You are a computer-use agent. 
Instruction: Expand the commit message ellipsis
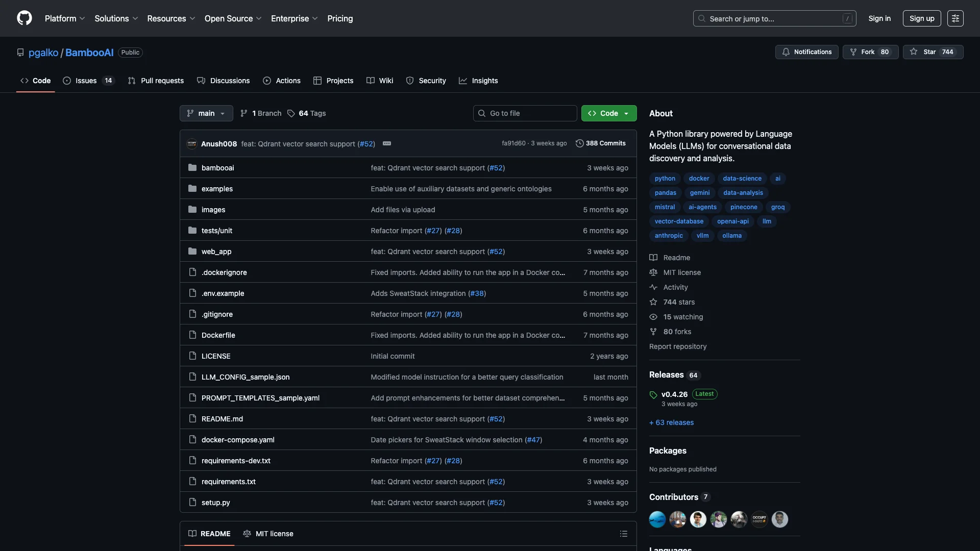(x=387, y=143)
